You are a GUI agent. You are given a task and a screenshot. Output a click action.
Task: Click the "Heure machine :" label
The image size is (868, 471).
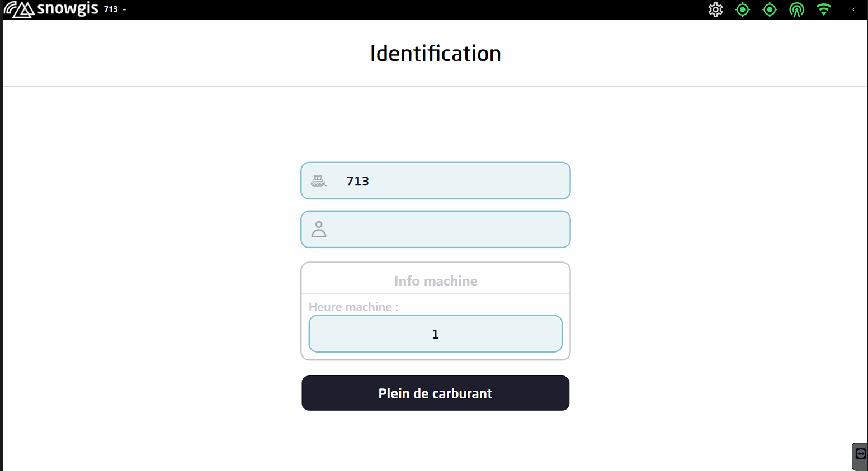point(353,307)
